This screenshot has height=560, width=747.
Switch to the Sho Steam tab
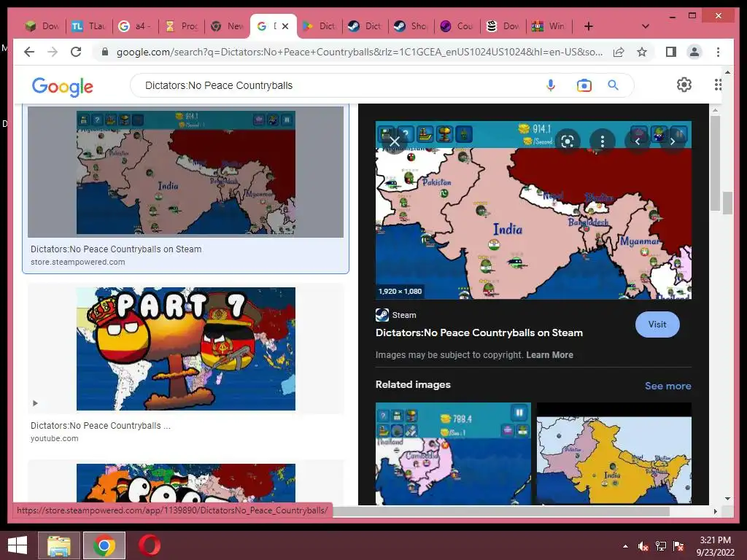click(x=411, y=26)
